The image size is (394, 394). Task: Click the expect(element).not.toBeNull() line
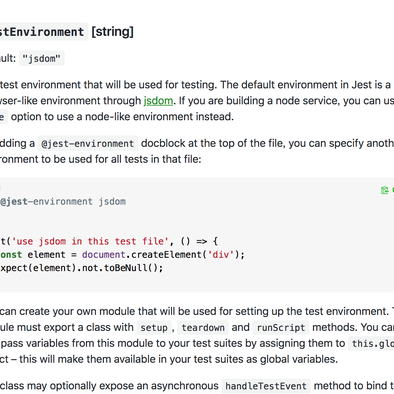[x=82, y=268]
